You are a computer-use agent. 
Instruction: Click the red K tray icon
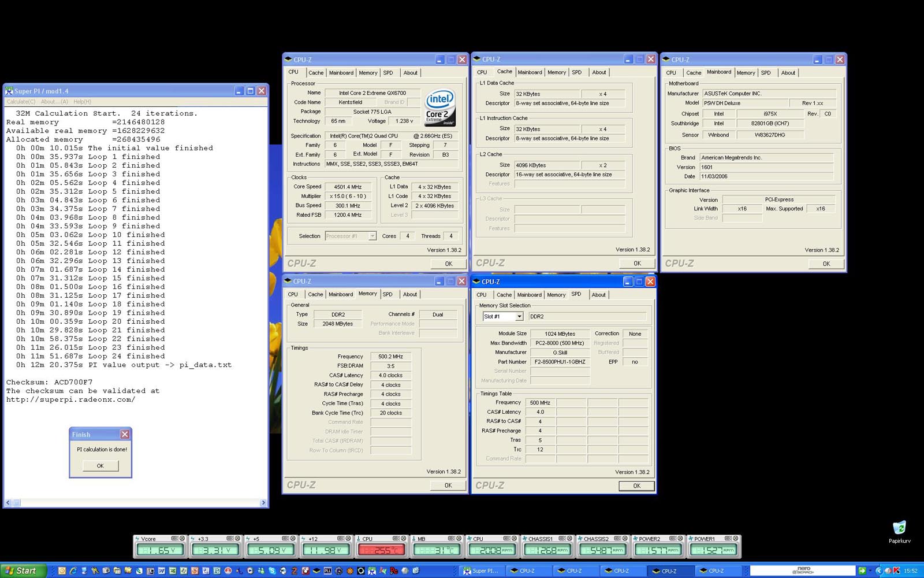pos(897,570)
